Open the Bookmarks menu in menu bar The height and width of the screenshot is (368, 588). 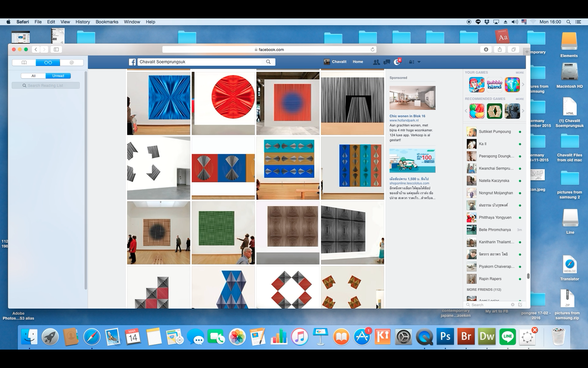point(107,22)
